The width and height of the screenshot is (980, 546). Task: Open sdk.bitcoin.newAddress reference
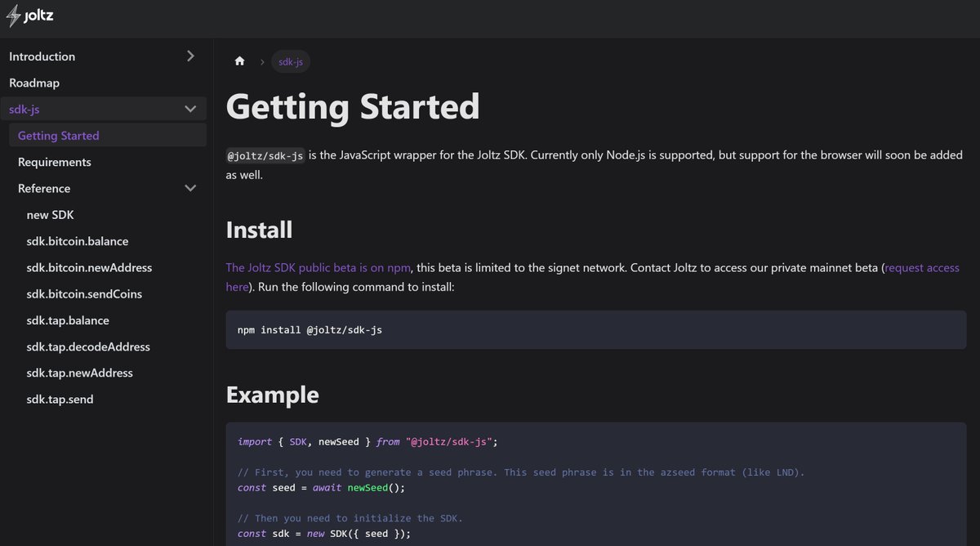click(90, 267)
